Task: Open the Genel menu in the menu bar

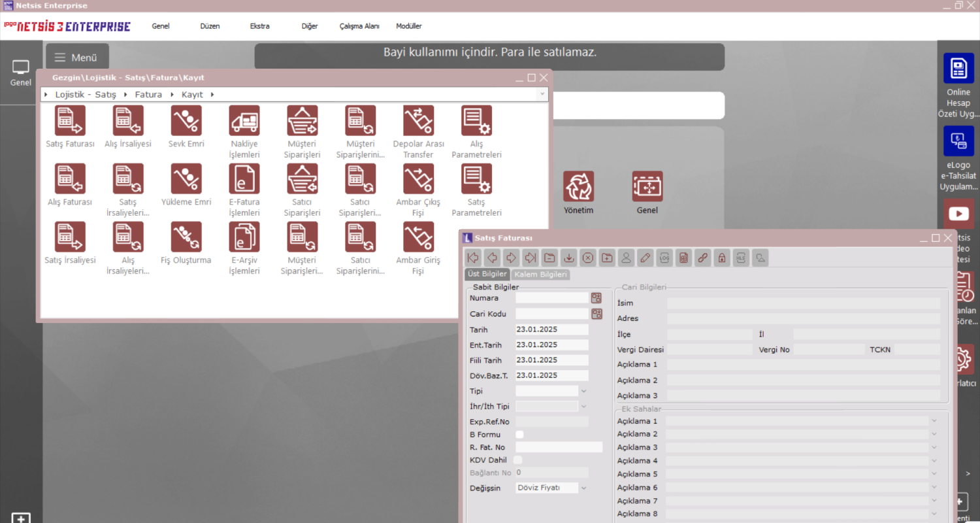Action: pyautogui.click(x=161, y=26)
